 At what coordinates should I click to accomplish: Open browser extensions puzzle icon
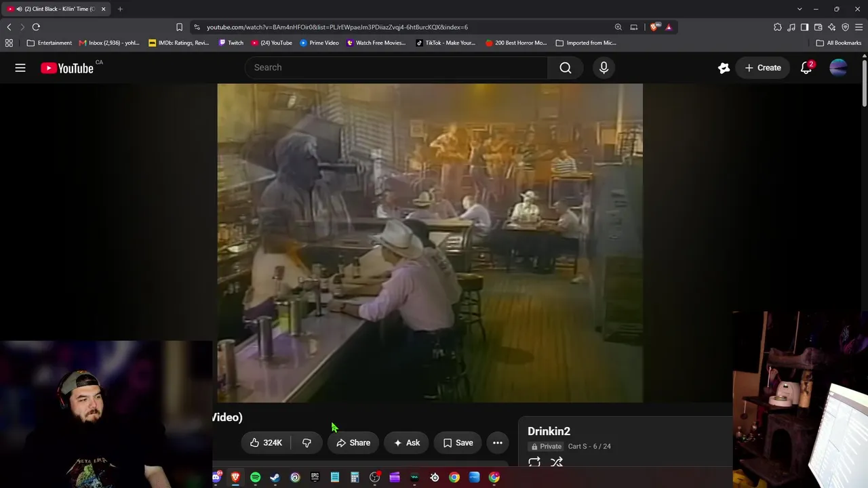click(x=778, y=27)
